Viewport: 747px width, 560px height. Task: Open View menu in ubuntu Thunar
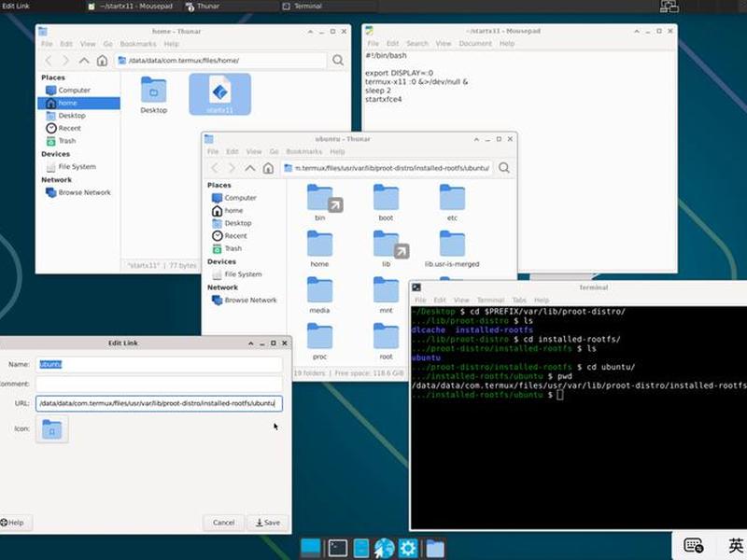(x=254, y=151)
